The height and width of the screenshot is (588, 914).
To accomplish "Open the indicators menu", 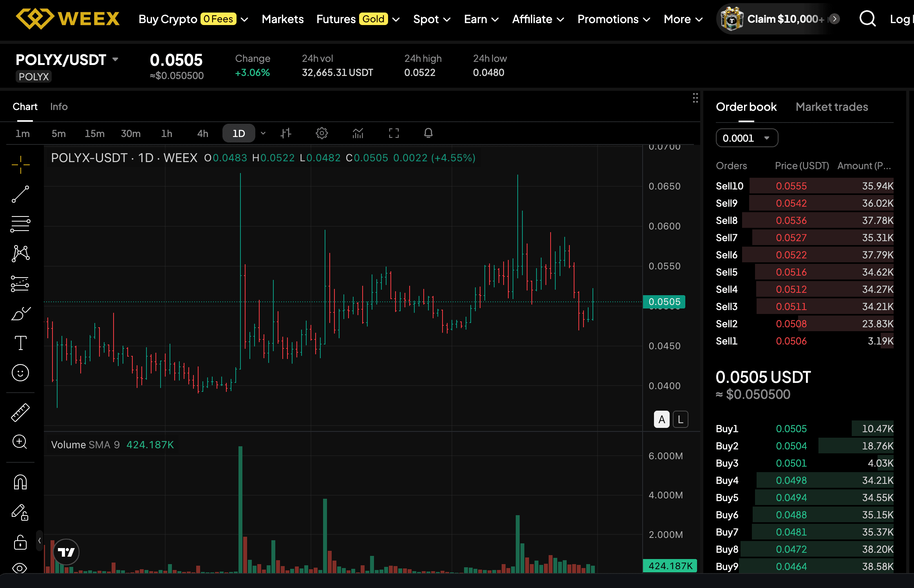I will (358, 133).
